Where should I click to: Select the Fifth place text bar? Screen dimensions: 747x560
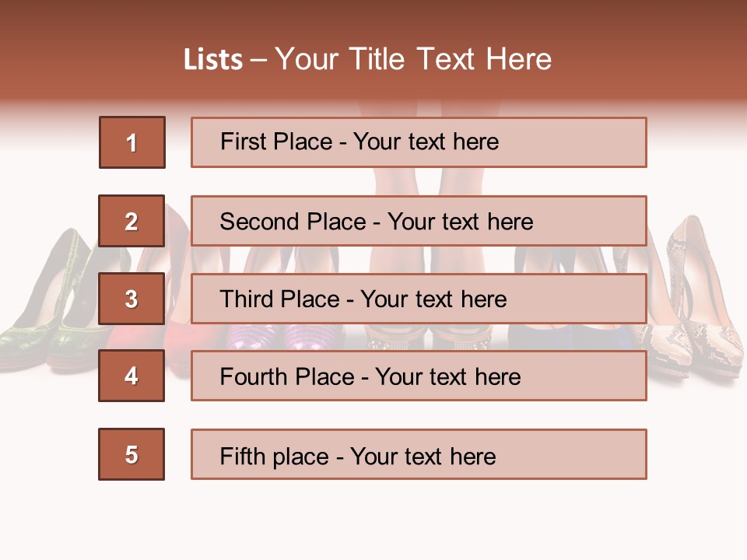[419, 454]
